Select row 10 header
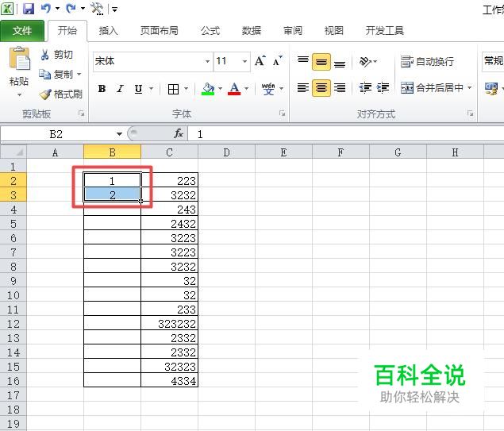This screenshot has height=431, width=504. point(13,295)
